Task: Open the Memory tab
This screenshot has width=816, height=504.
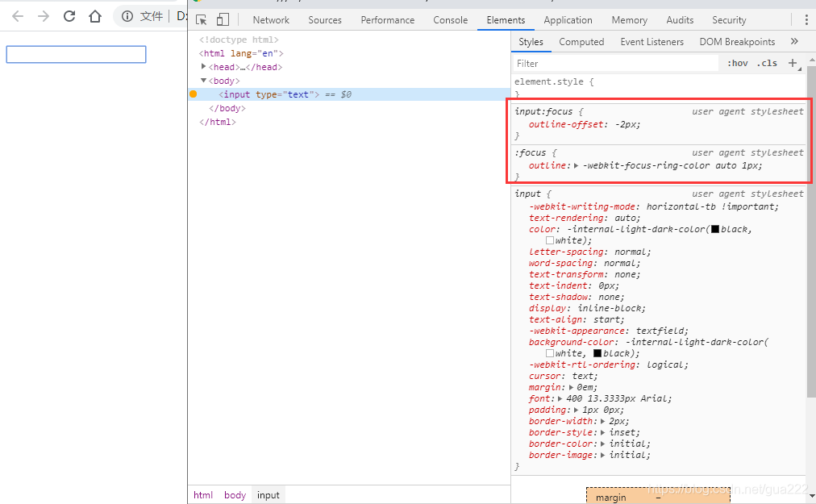Action: pos(629,20)
